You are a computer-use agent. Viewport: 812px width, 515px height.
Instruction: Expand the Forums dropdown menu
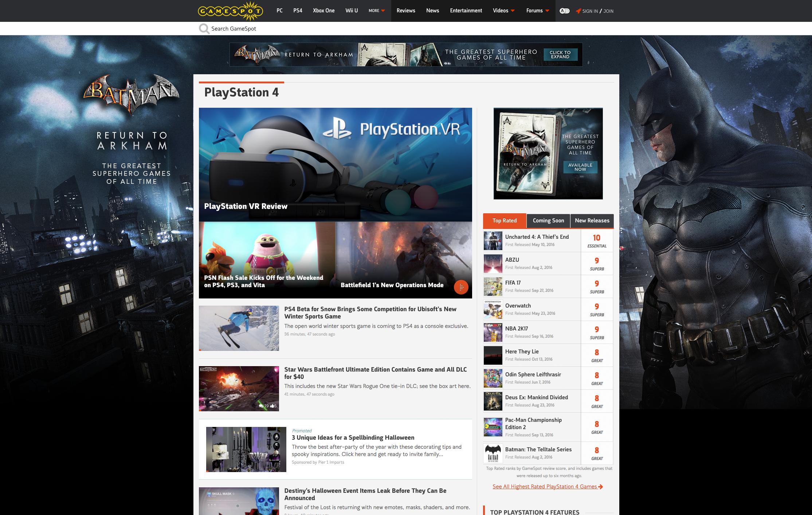click(538, 11)
